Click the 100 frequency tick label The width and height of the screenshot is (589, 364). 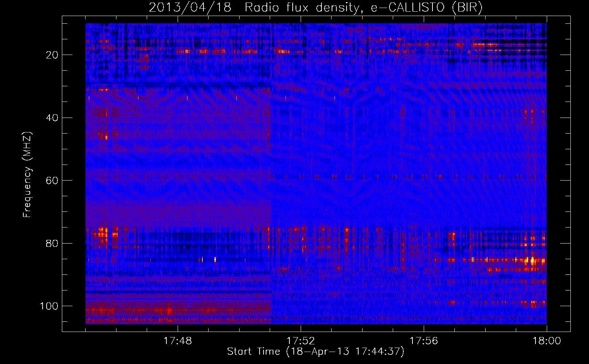pyautogui.click(x=49, y=306)
